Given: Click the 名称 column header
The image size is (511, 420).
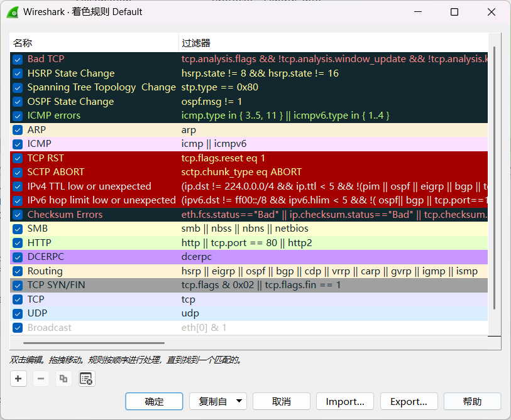Looking at the screenshot, I should click(94, 43).
